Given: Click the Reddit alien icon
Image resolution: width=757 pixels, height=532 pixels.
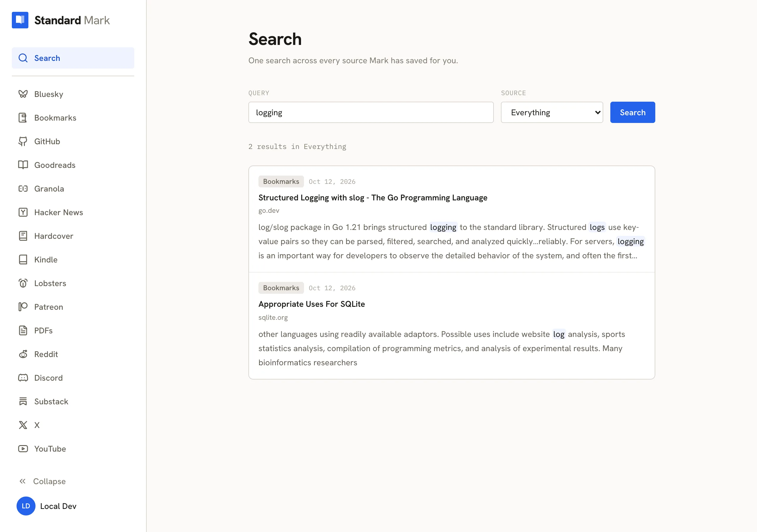Looking at the screenshot, I should [x=23, y=354].
